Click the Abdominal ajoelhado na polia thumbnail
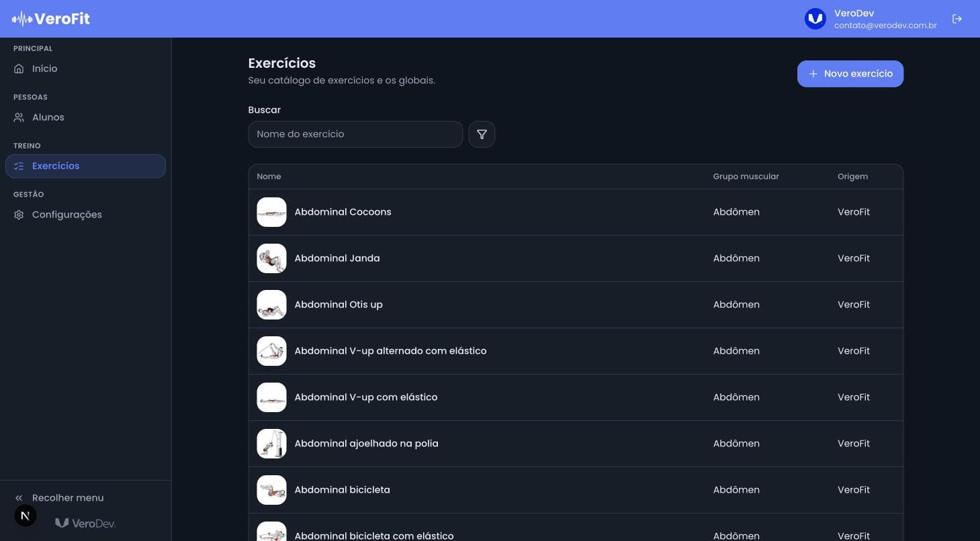The image size is (980, 541). pos(271,444)
